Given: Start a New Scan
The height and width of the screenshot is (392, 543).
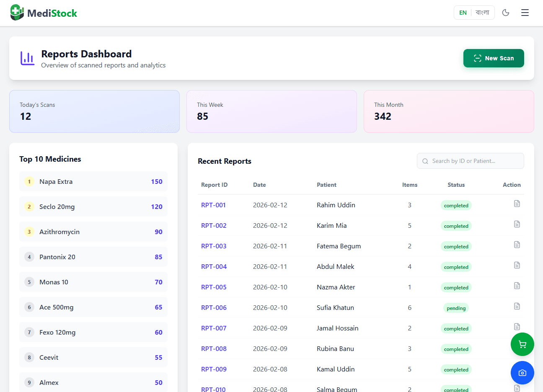Looking at the screenshot, I should pyautogui.click(x=493, y=58).
